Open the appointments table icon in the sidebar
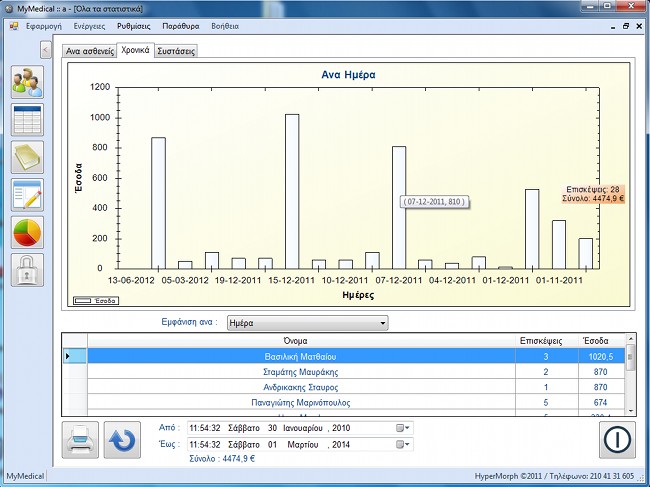Viewport: 650px width, 487px height. 28,120
